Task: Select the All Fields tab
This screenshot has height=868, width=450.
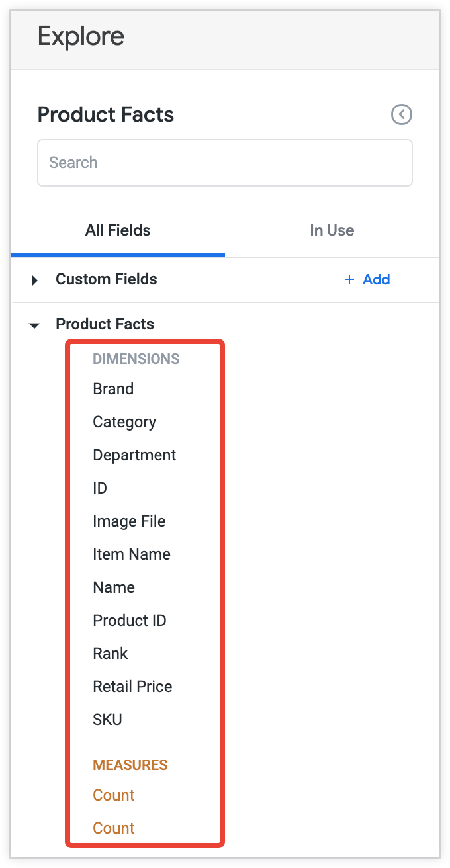Action: 117,230
